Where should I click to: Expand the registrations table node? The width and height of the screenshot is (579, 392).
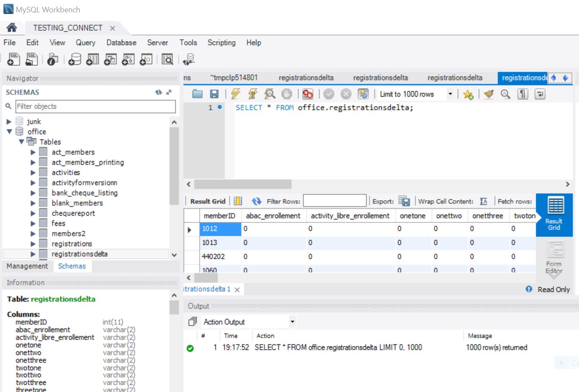[x=33, y=244]
